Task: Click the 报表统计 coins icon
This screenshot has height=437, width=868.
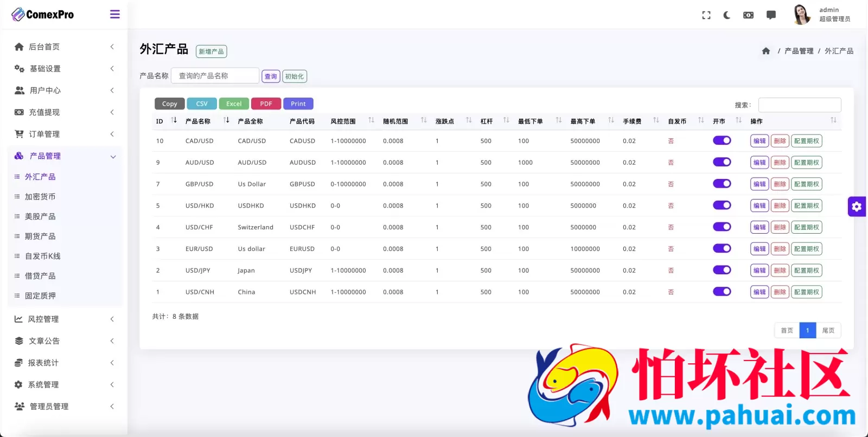Action: click(18, 363)
